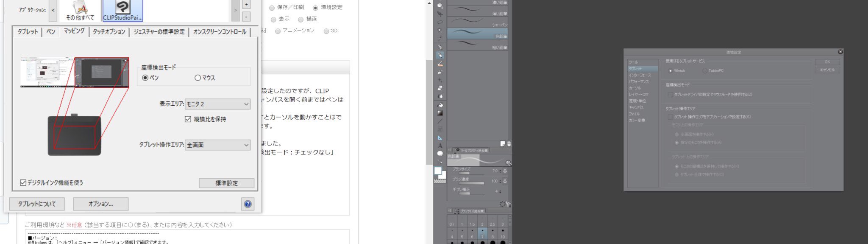Click the white foreground color swatch
The width and height of the screenshot is (868, 244).
pos(438,171)
